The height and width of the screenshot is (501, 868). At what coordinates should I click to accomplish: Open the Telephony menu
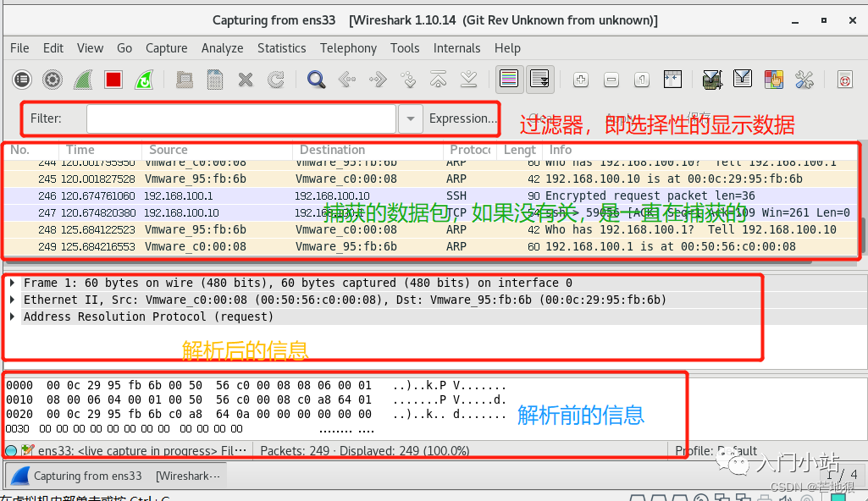[348, 49]
